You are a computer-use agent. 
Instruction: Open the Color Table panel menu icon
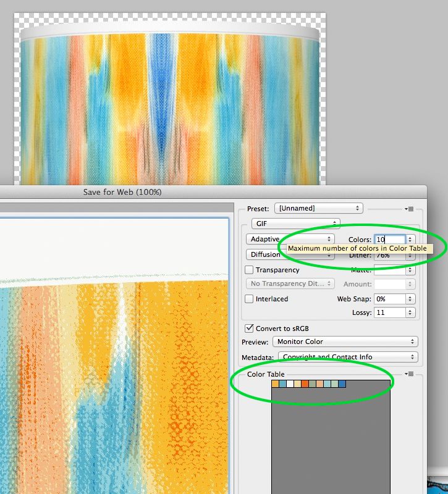click(x=410, y=374)
